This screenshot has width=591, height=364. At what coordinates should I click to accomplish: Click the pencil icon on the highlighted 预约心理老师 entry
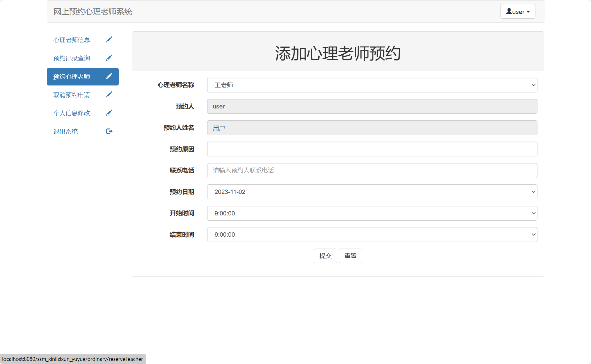pyautogui.click(x=109, y=76)
